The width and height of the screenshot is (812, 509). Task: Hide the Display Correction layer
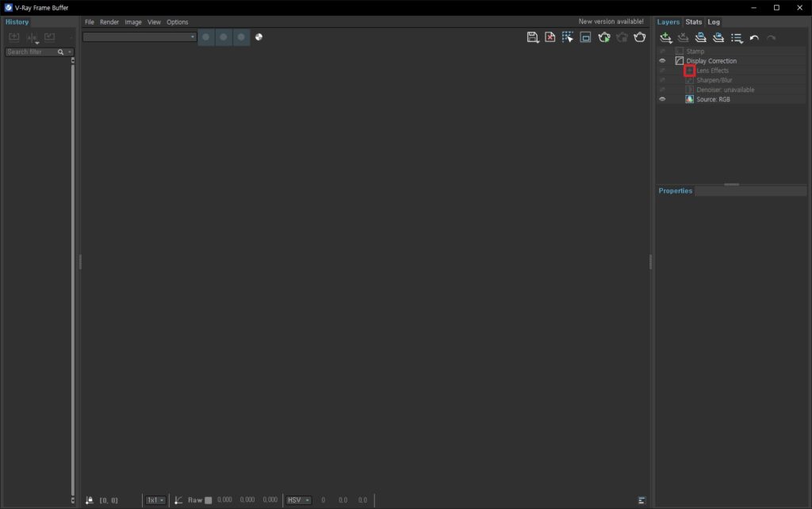point(662,61)
